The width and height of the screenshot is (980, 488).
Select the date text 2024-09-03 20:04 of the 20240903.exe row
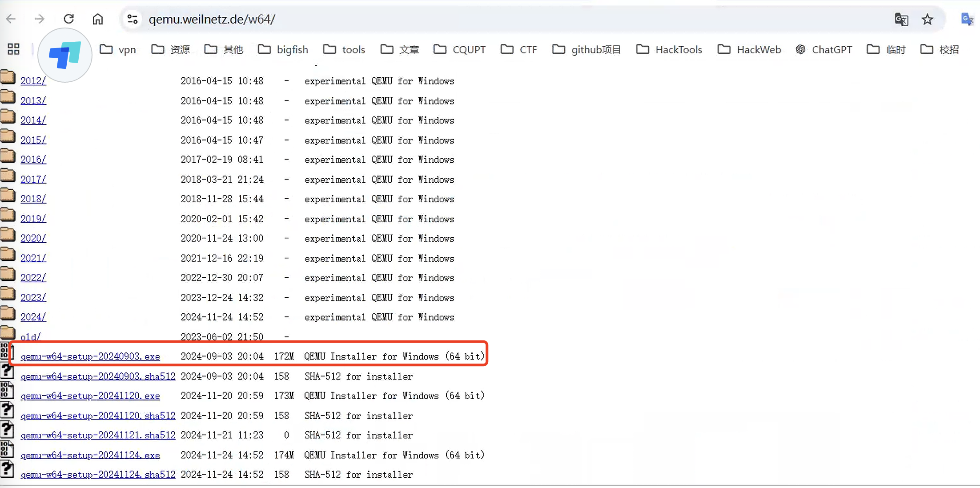coord(222,356)
